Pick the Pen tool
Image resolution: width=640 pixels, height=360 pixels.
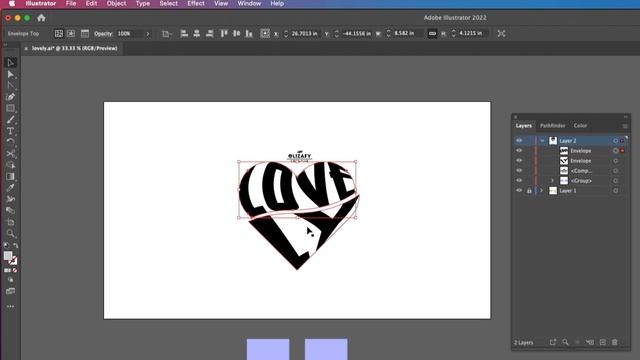[11, 97]
